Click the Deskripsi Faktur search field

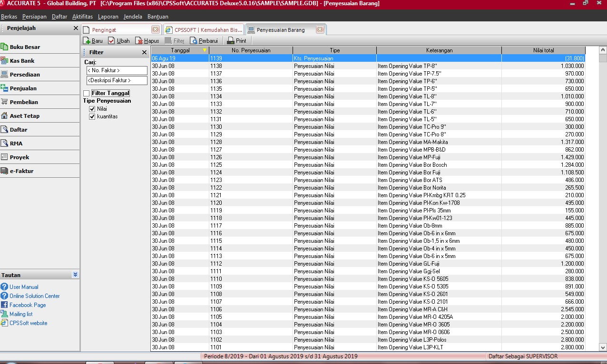117,80
